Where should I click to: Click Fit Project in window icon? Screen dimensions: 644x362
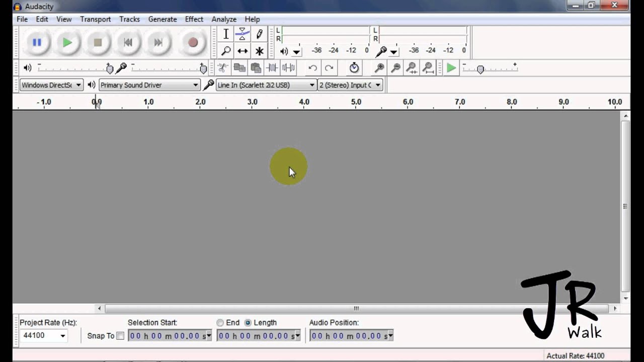(428, 68)
